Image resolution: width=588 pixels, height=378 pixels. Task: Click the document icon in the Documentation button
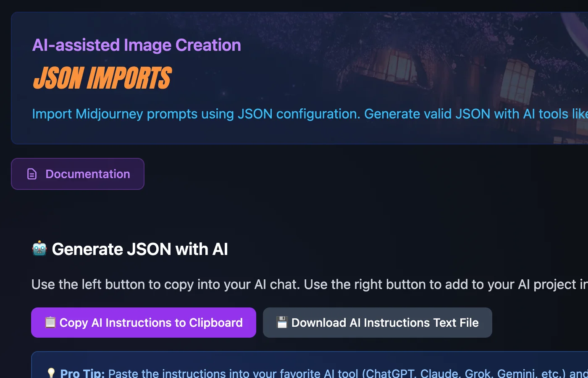tap(32, 173)
